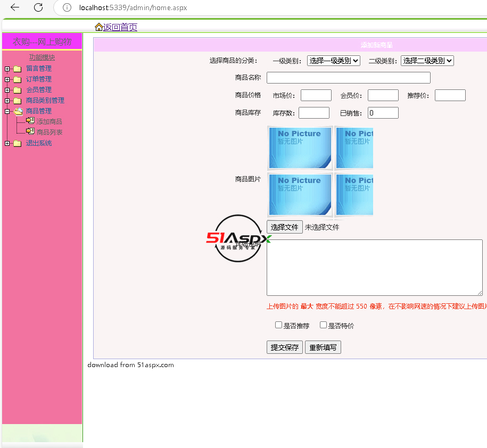The image size is (487, 448).
Task: Click inside the large description text area
Action: pyautogui.click(x=375, y=267)
